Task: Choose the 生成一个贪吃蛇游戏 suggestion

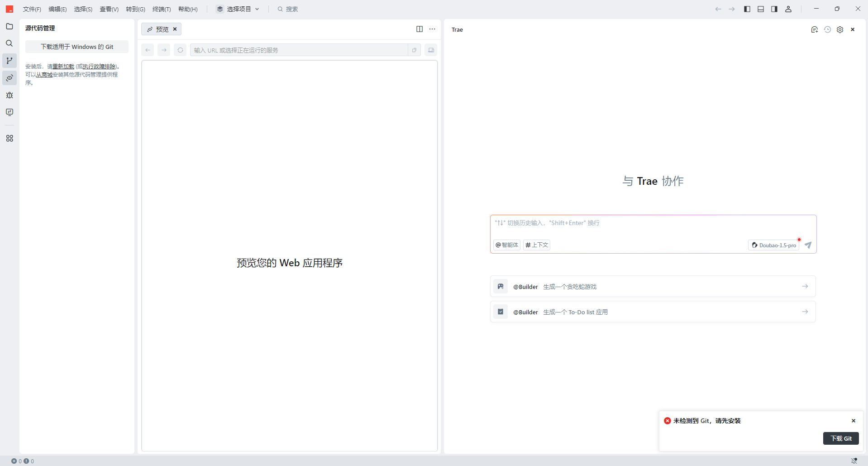Action: coord(653,286)
